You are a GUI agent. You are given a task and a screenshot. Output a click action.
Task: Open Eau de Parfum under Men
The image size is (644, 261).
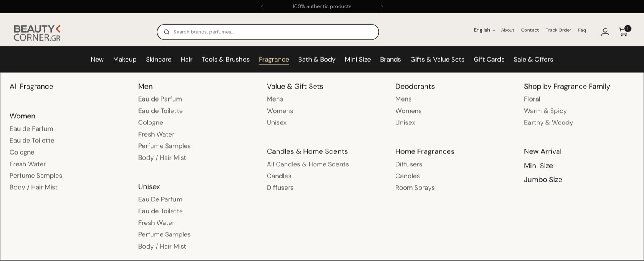[x=160, y=99]
